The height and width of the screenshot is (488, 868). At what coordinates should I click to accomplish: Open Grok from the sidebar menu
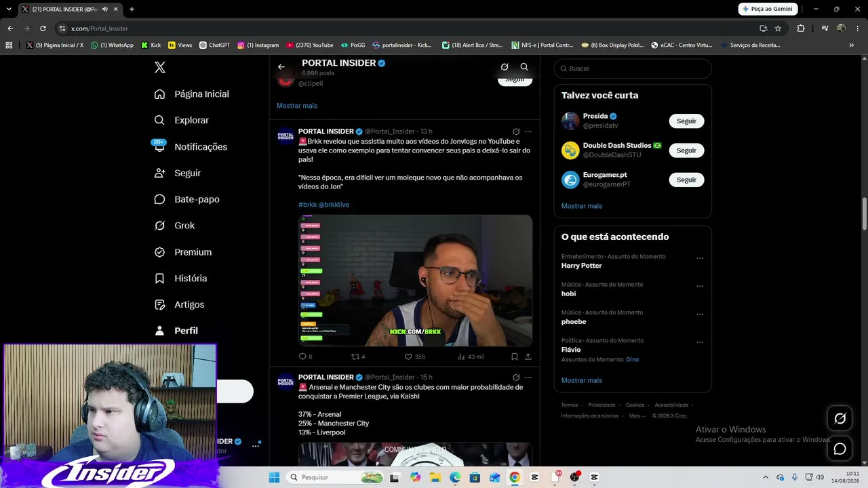[x=174, y=226]
